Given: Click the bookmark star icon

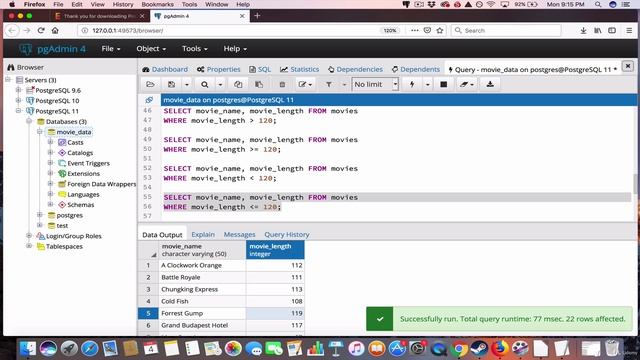Looking at the screenshot, I should pos(440,30).
